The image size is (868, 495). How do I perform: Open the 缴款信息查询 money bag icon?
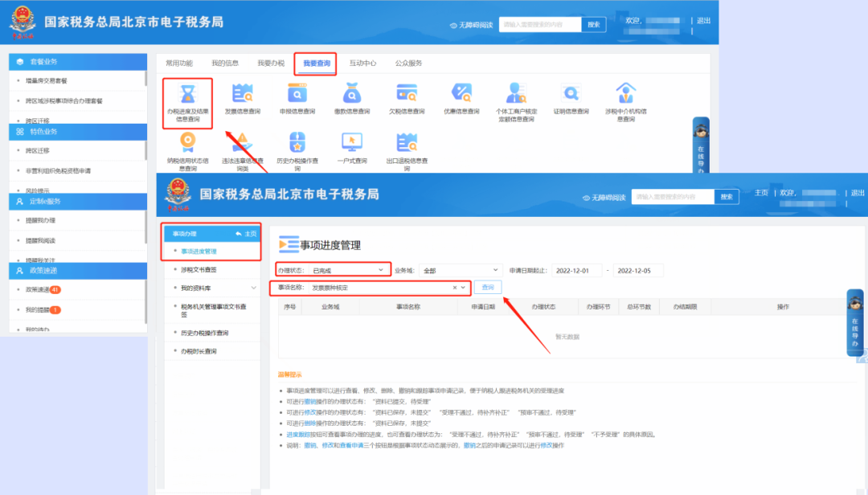352,94
